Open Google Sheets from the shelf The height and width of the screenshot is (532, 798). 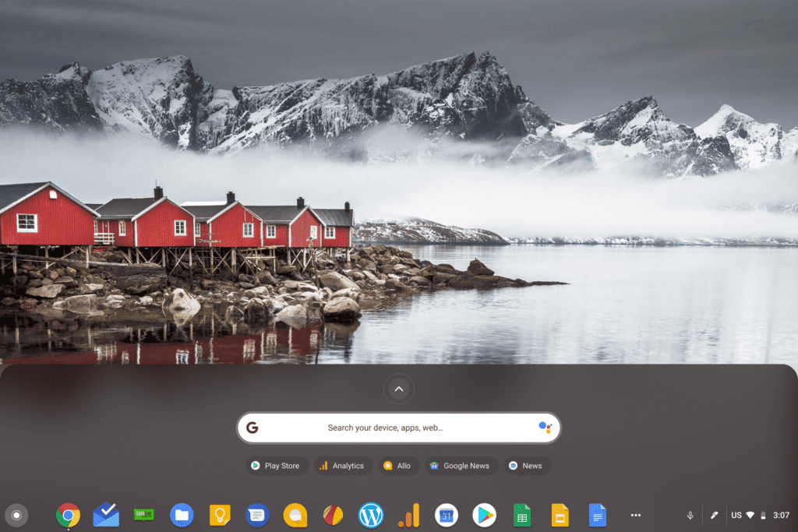tap(522, 515)
